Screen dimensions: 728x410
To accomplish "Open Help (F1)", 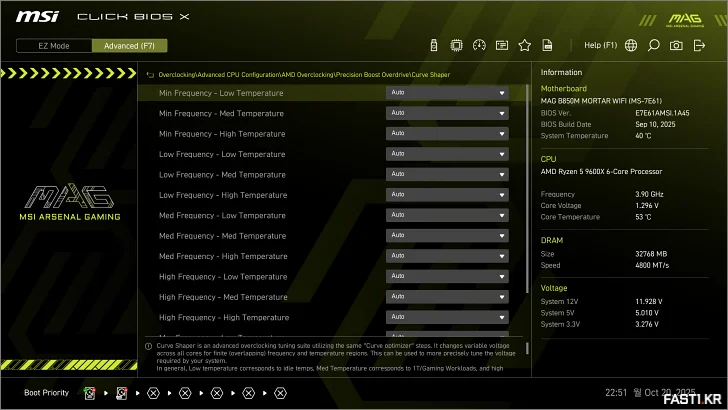I will pos(600,46).
